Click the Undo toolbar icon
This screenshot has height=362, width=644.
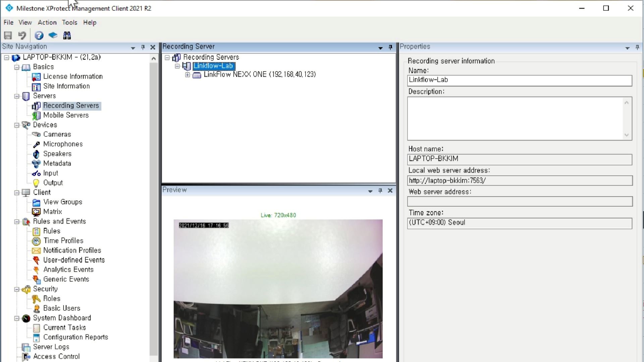(22, 35)
